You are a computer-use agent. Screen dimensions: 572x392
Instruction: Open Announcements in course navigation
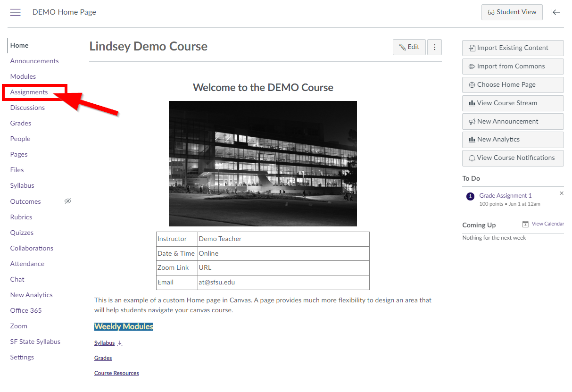(34, 61)
